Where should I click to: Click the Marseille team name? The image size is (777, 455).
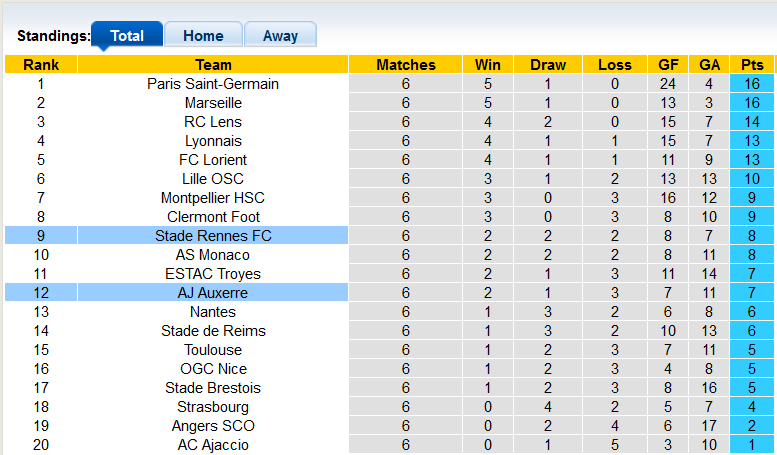point(213,103)
